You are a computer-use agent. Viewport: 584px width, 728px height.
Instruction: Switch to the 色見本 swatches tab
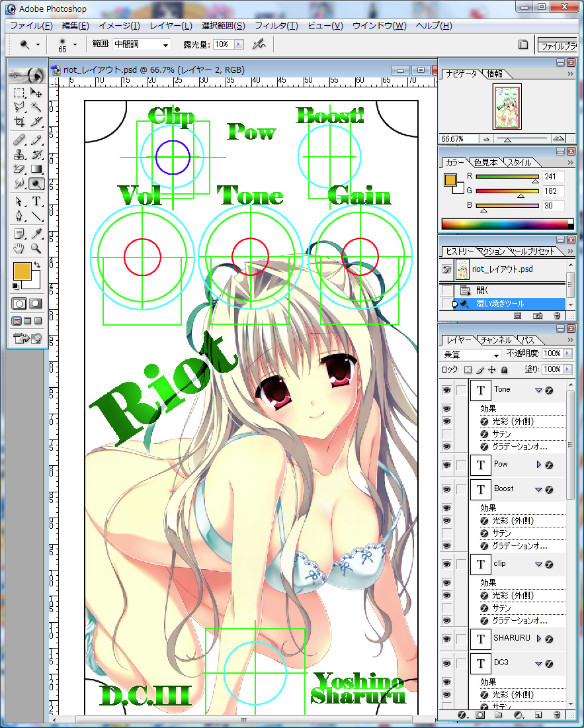click(x=485, y=163)
